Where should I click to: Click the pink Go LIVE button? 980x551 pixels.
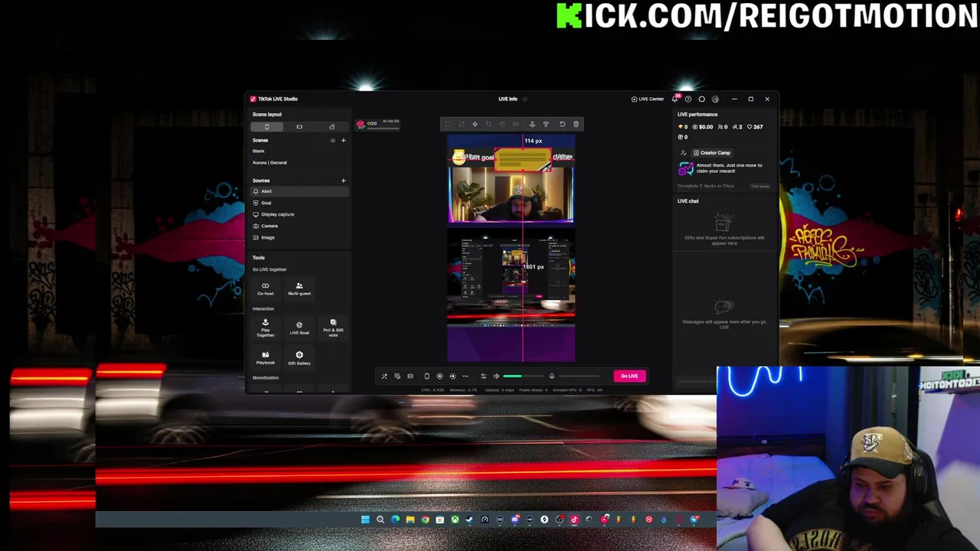point(629,376)
